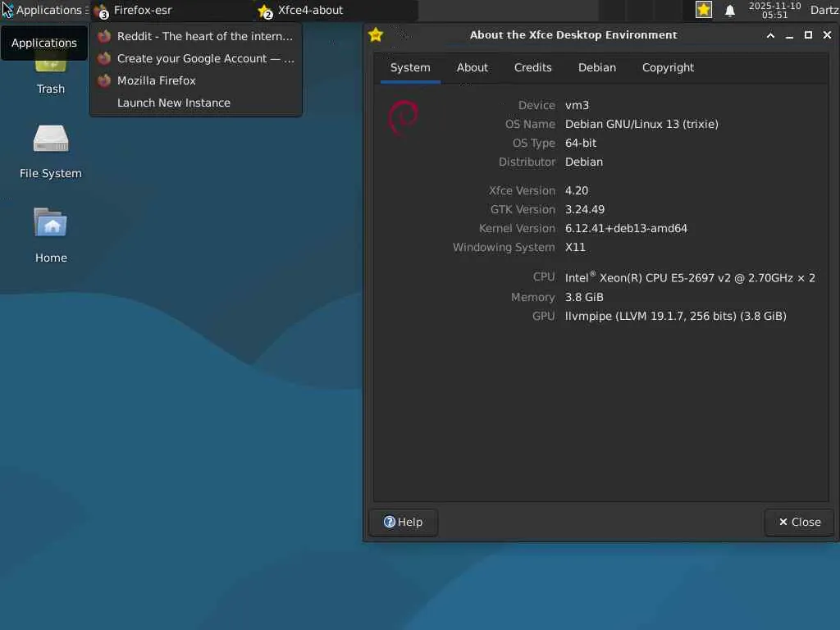Click the Xfce4-about taskbar group button
This screenshot has height=630, width=840.
click(336, 10)
